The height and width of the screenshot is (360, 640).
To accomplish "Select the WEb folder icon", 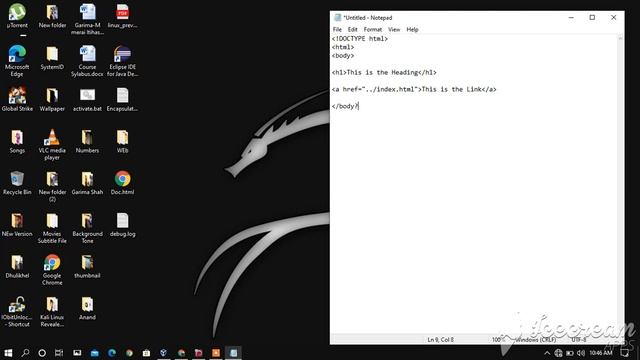I will pos(122,141).
